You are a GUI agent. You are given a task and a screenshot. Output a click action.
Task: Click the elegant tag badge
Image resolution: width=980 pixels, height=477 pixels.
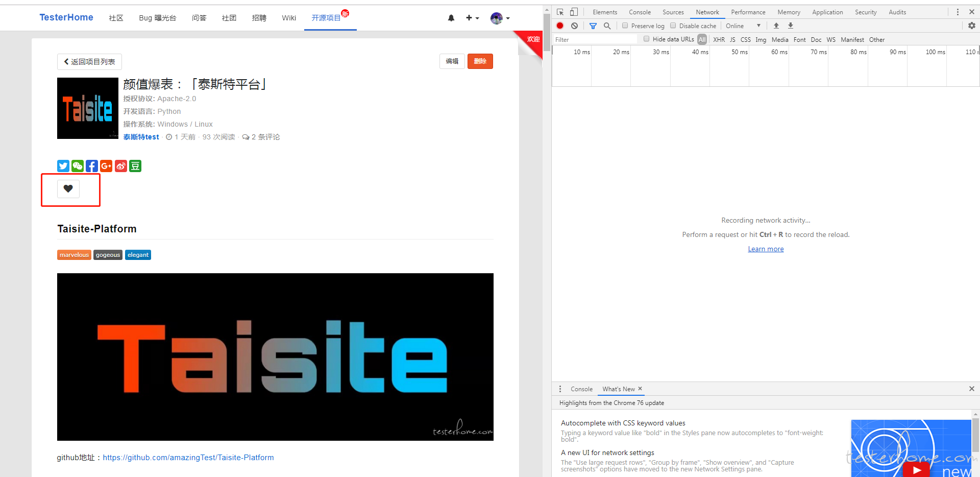tap(138, 255)
